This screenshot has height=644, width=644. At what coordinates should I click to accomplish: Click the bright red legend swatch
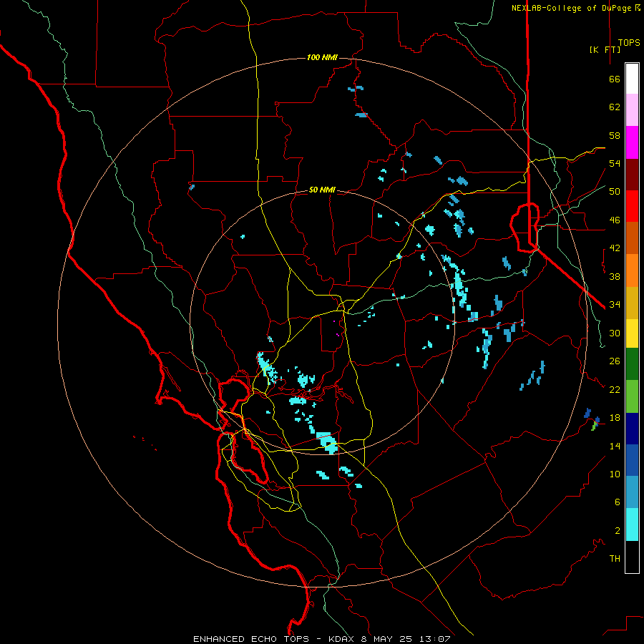pos(632,206)
